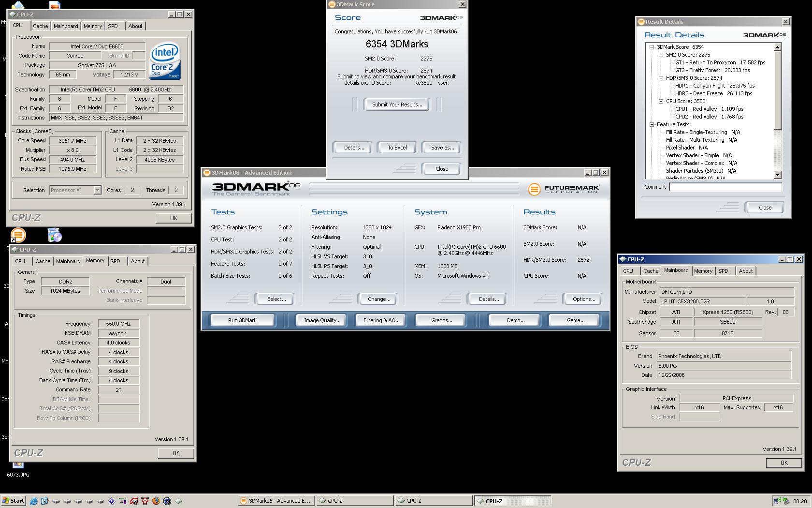Launch the 3DMark06 Demo
Viewport: 812px width, 508px height.
[x=515, y=320]
